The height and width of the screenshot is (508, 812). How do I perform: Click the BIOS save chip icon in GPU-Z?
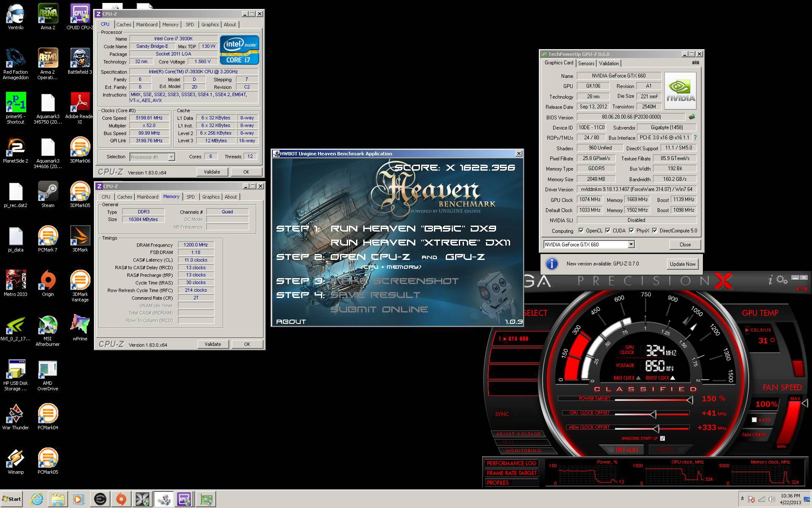[x=692, y=117]
